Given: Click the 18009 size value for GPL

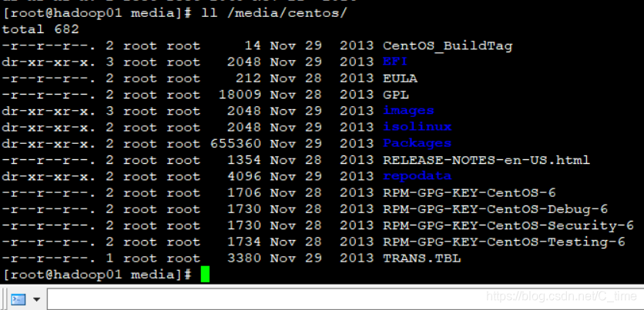Looking at the screenshot, I should 240,95.
